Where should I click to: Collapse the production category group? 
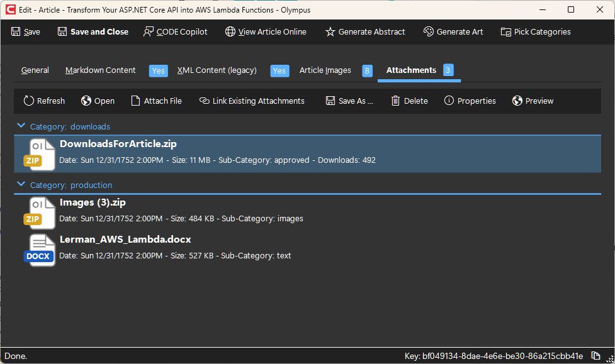tap(21, 184)
